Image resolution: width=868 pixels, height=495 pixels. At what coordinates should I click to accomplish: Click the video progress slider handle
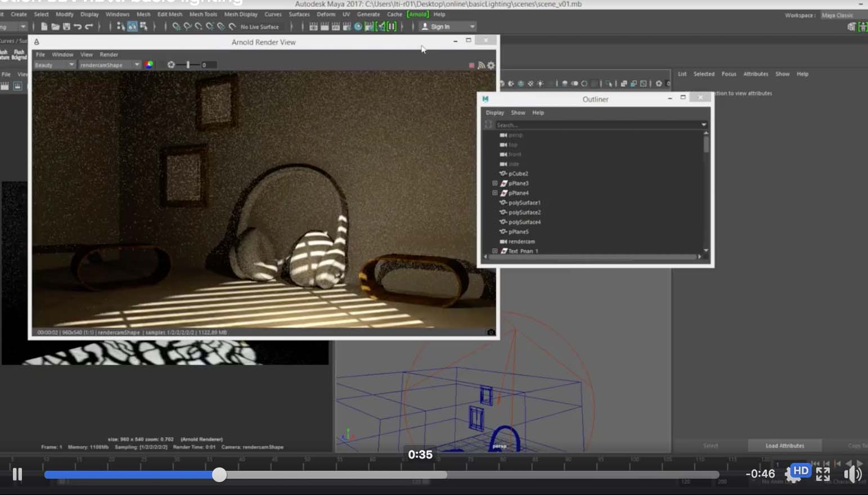(219, 475)
